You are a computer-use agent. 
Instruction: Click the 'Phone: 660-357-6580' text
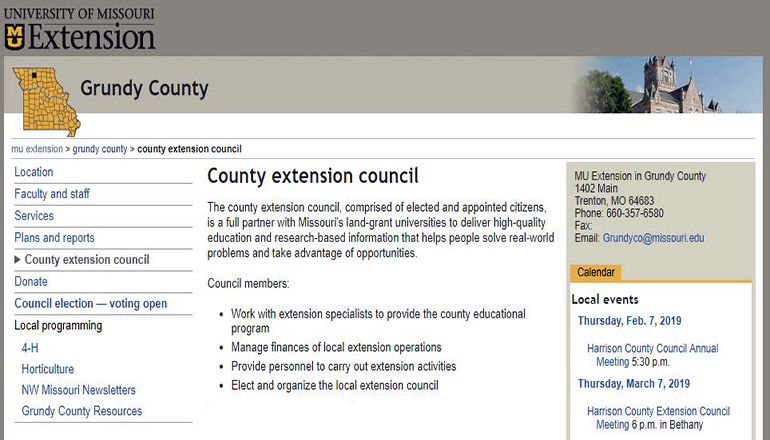point(619,213)
